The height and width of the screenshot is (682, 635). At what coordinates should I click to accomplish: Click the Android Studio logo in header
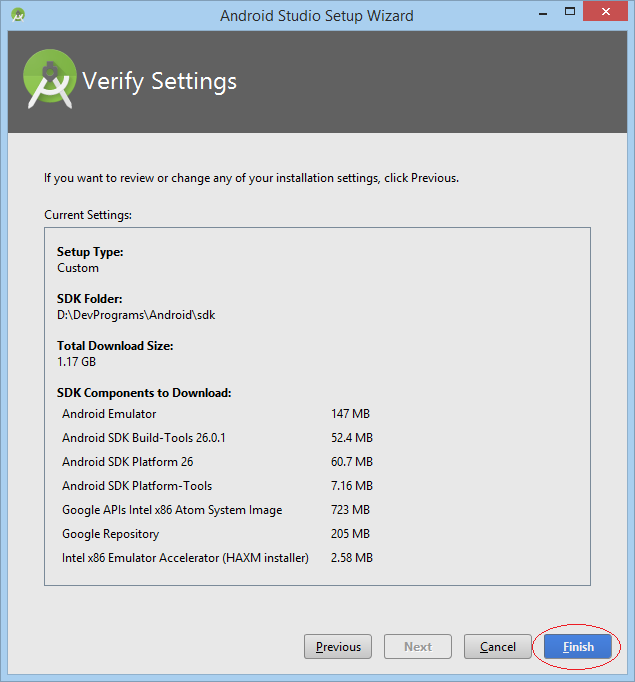point(50,79)
